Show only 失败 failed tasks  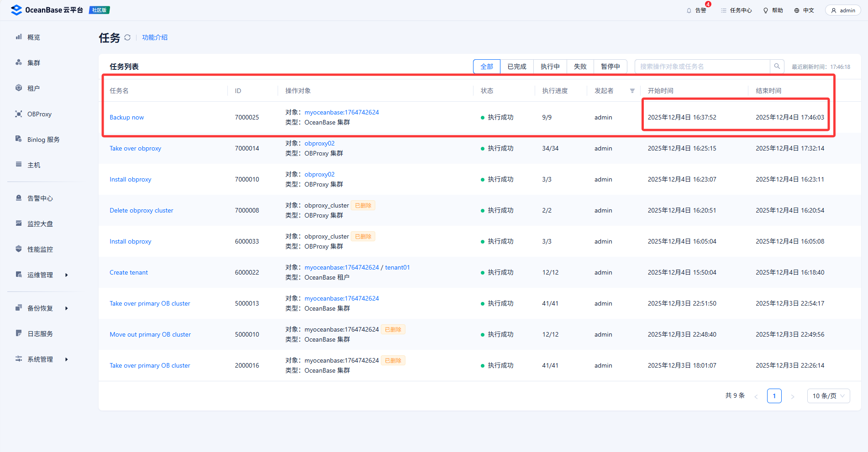point(580,67)
